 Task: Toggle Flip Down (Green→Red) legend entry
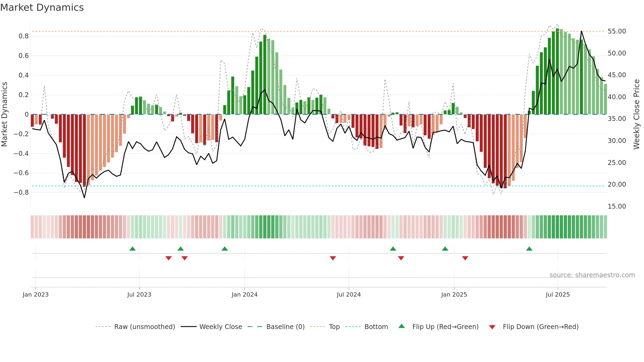pyautogui.click(x=534, y=327)
